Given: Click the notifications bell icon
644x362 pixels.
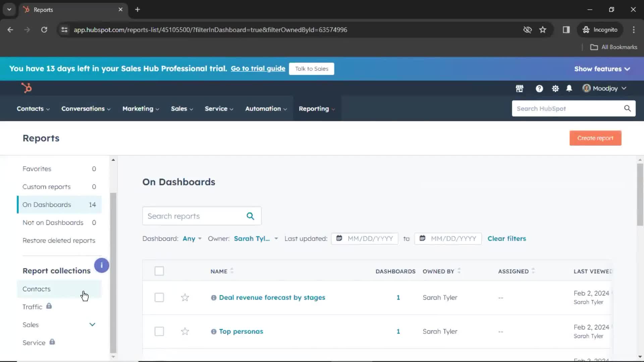Looking at the screenshot, I should coord(570,88).
